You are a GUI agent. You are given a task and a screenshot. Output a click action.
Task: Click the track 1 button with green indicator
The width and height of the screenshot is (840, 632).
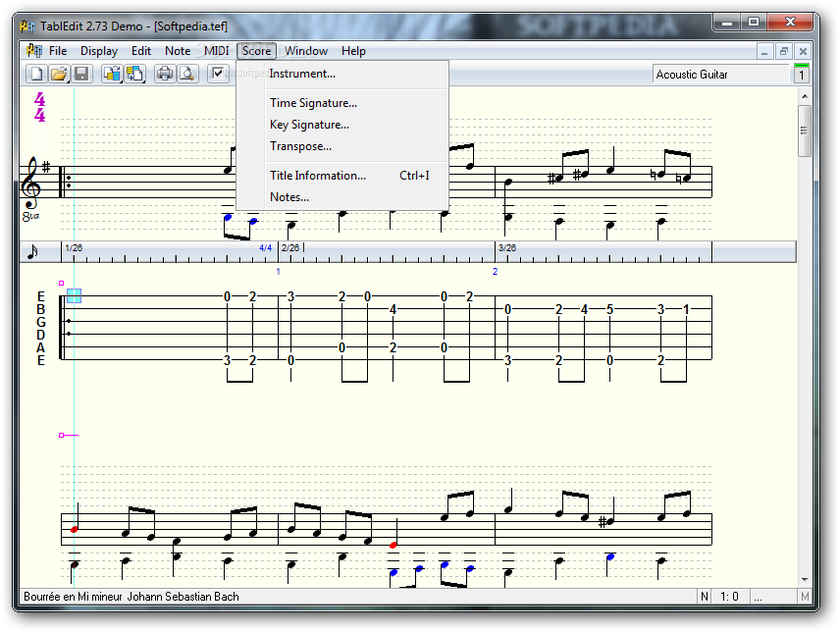802,74
